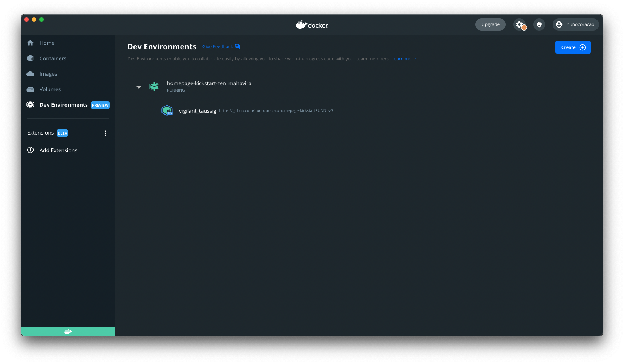This screenshot has height=364, width=624.
Task: Navigate to Volumes in the sidebar
Action: point(50,89)
